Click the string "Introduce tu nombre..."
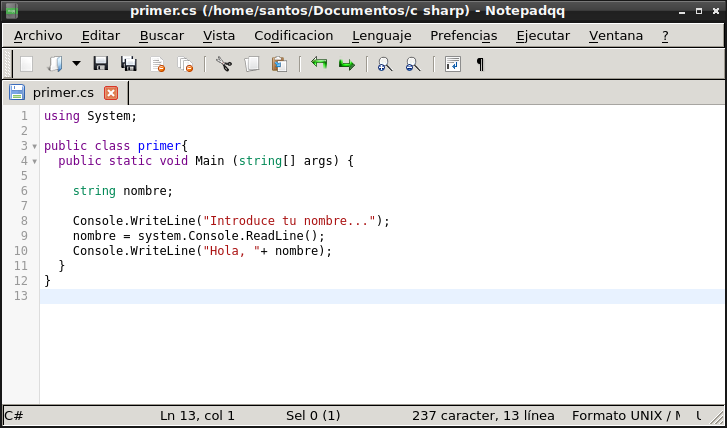 click(289, 221)
